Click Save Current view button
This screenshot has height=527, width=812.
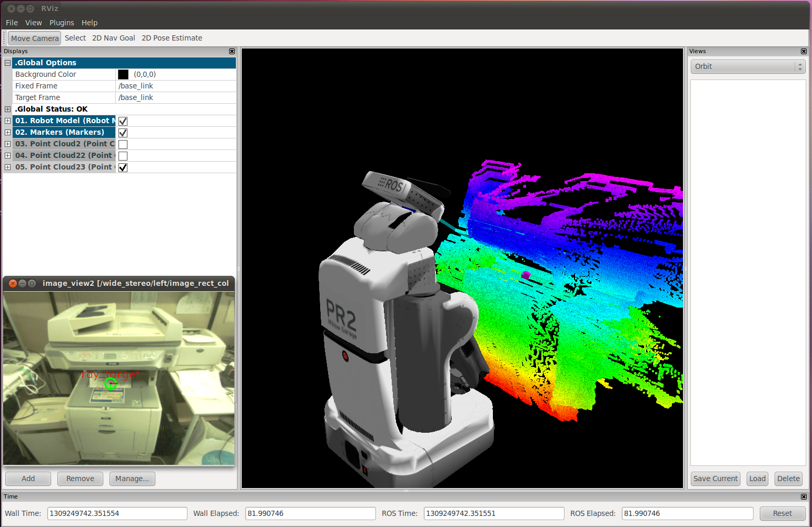[715, 479]
